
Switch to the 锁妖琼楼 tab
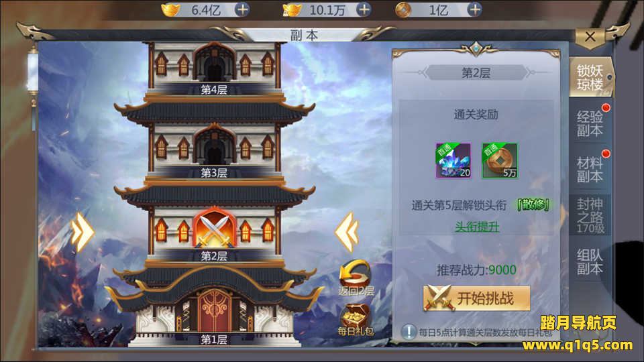[590, 77]
